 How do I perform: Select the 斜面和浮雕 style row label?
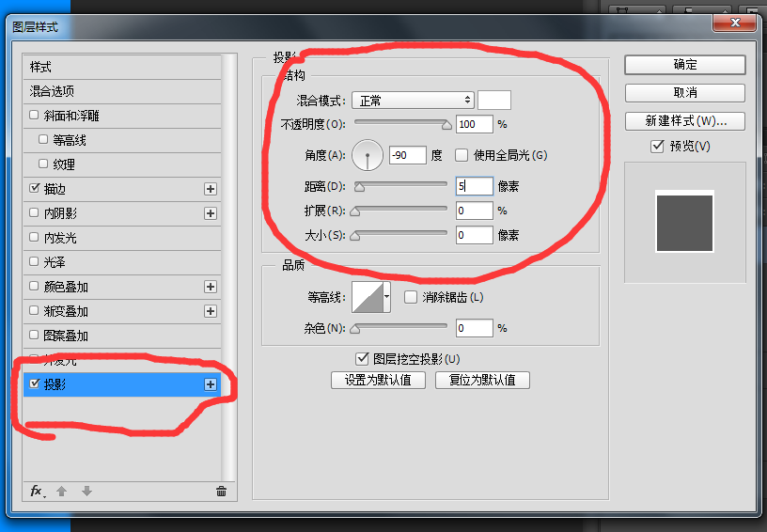71,116
